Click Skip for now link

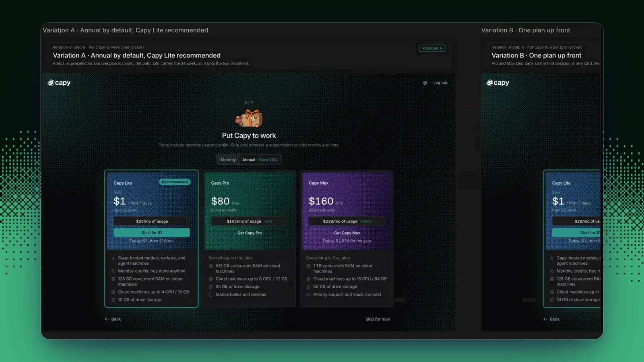377,319
